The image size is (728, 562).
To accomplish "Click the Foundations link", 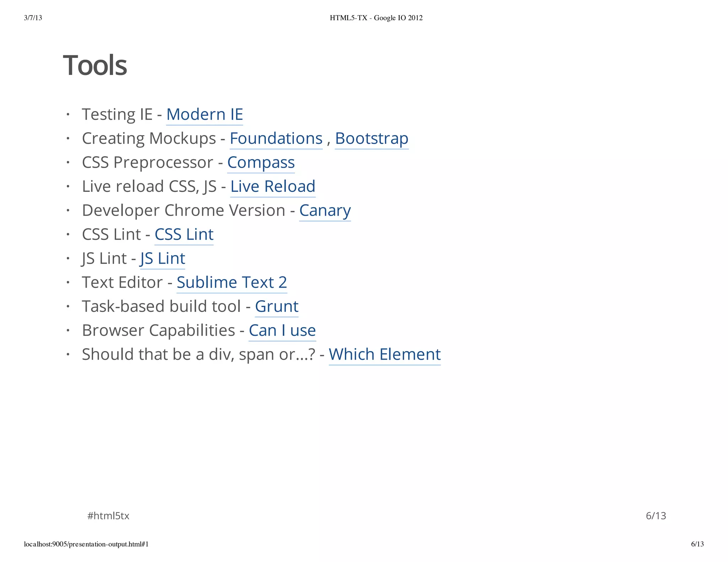I will tap(276, 139).
